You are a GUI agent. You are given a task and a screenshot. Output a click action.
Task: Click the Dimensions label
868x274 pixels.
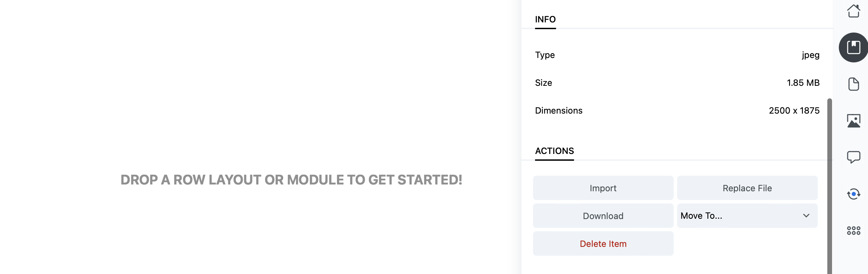[x=558, y=111]
